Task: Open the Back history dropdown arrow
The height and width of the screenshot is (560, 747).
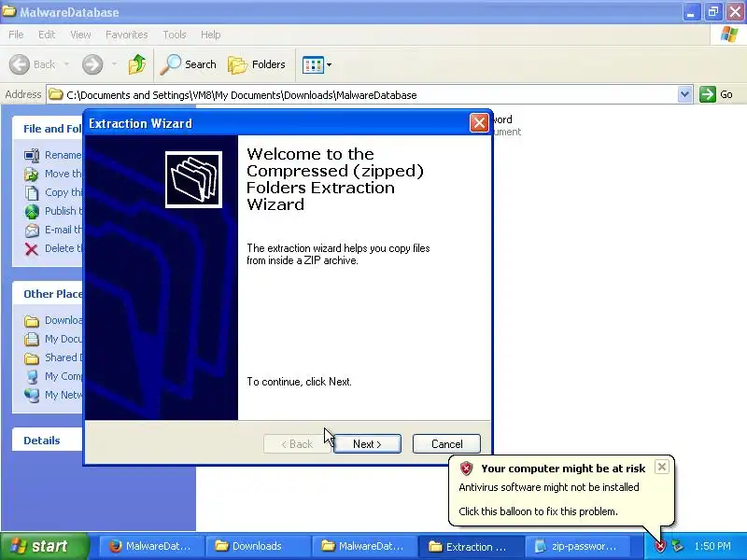Action: point(66,64)
